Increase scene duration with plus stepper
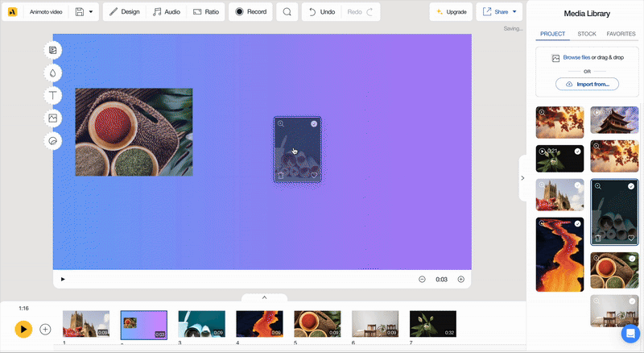The width and height of the screenshot is (644, 353). pos(460,279)
